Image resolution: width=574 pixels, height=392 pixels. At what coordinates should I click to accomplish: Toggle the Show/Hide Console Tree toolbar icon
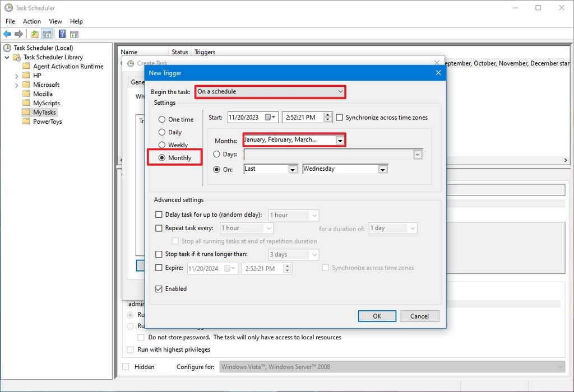point(47,34)
